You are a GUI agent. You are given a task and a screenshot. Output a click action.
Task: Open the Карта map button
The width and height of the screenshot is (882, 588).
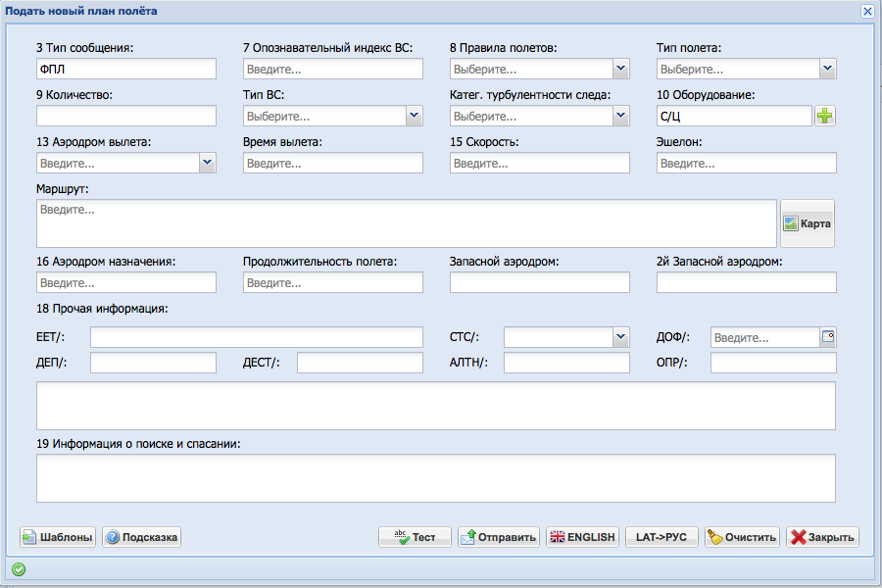[x=808, y=223]
